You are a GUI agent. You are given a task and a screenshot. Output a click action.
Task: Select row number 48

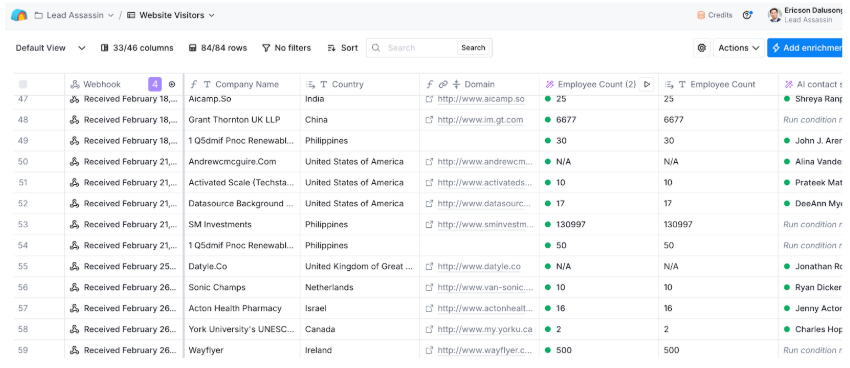23,120
